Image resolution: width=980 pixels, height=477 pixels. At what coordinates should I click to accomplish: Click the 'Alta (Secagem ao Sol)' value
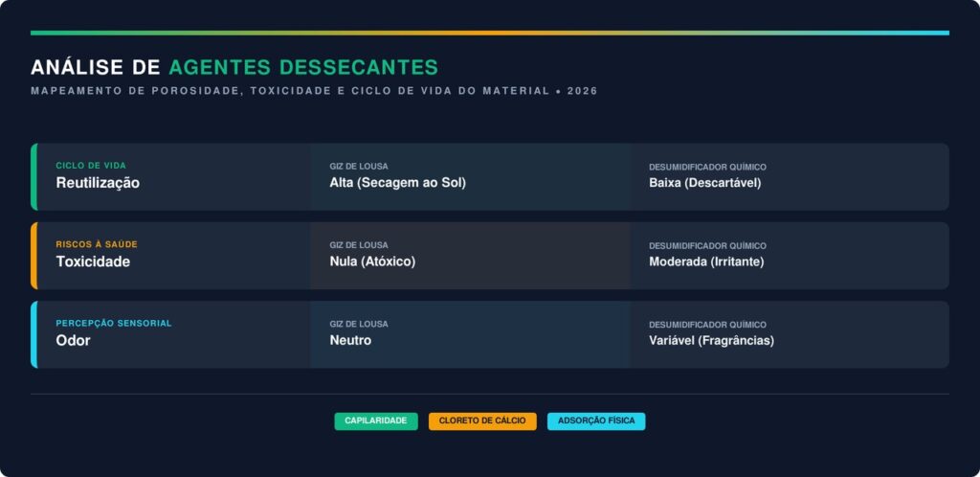[397, 183]
